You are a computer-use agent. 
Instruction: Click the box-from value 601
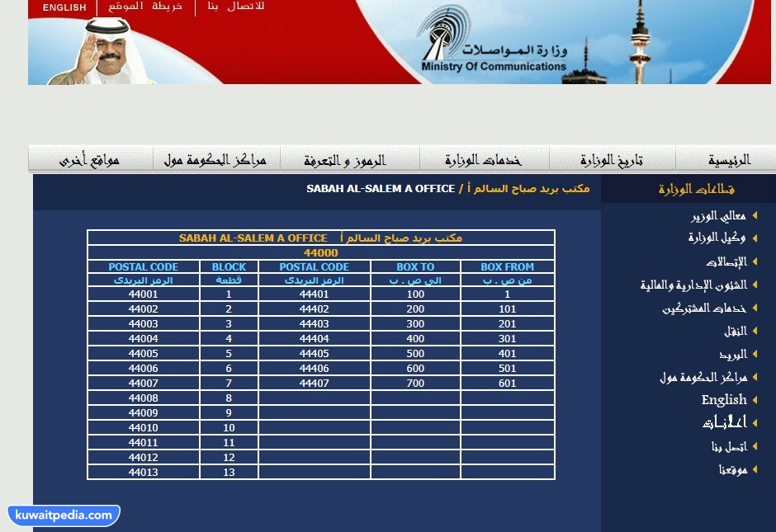pyautogui.click(x=507, y=384)
